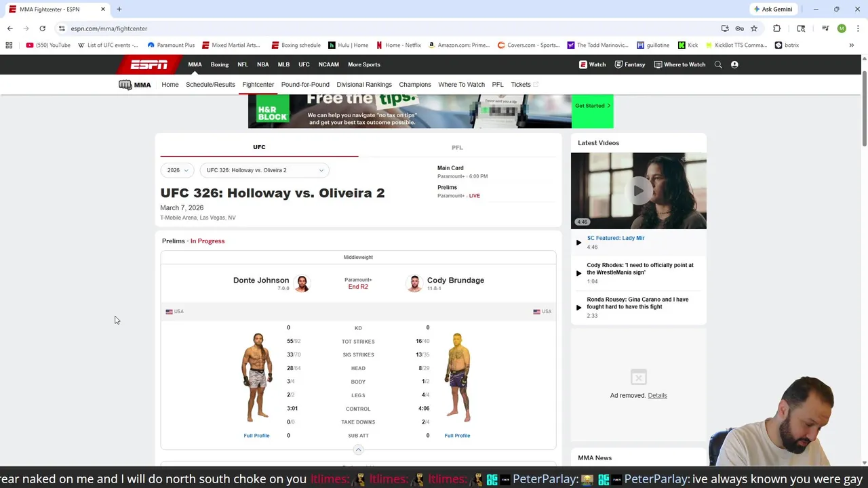Show more bookmarks via the overflow chevron
The height and width of the screenshot is (488, 868).
click(x=851, y=45)
